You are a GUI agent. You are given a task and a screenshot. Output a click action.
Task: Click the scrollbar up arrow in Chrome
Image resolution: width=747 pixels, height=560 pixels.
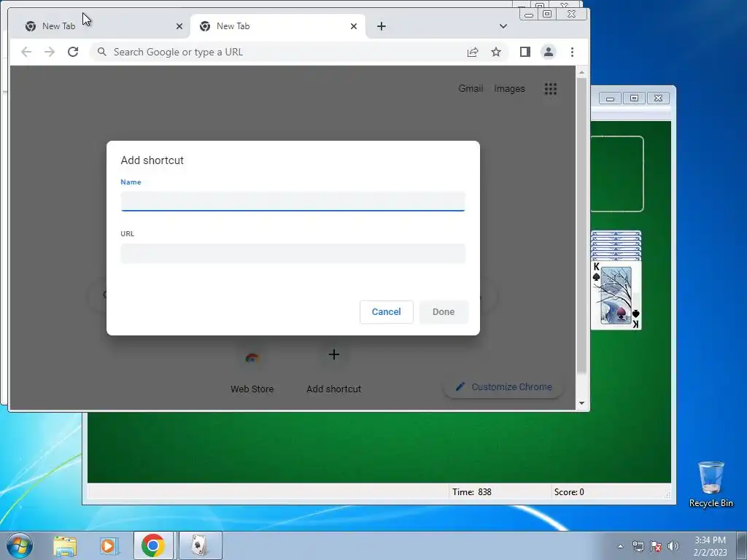(x=581, y=72)
